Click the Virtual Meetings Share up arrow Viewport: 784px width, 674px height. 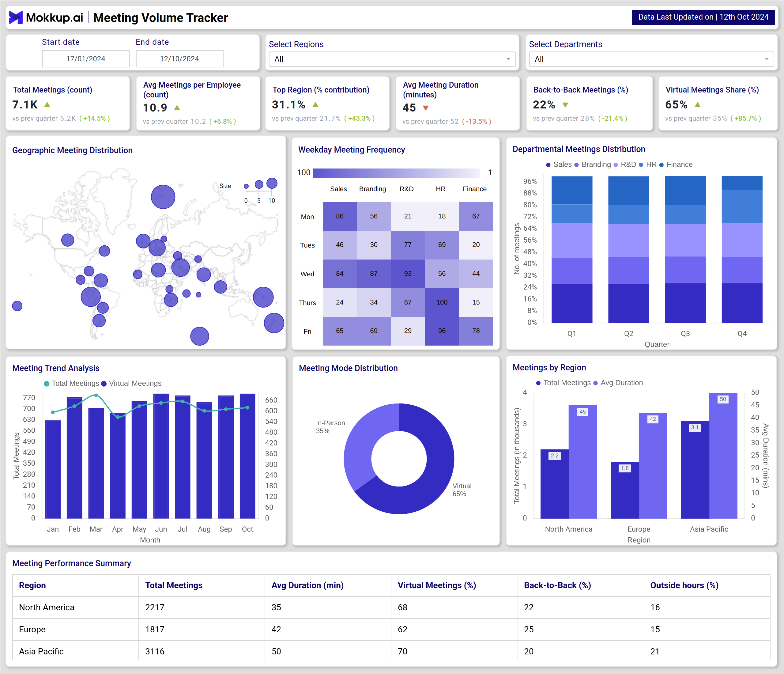click(x=698, y=104)
